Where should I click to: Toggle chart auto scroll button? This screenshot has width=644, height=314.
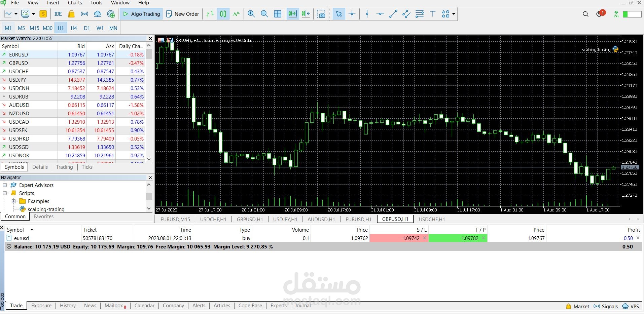tap(293, 14)
